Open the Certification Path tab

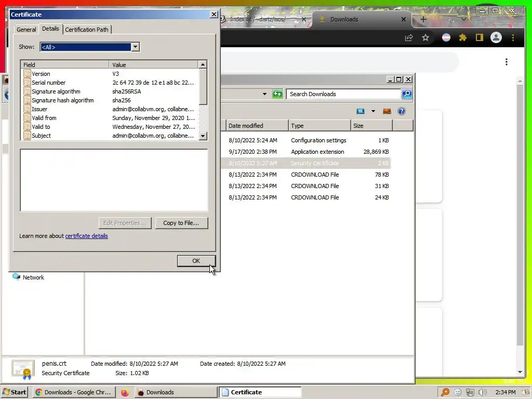[x=87, y=30]
